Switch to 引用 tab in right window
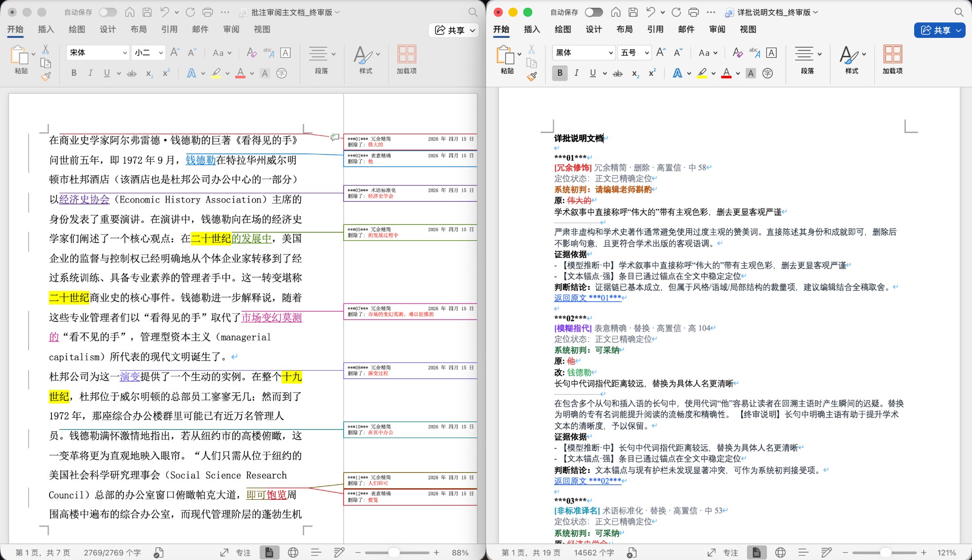Image resolution: width=972 pixels, height=560 pixels. pos(655,29)
